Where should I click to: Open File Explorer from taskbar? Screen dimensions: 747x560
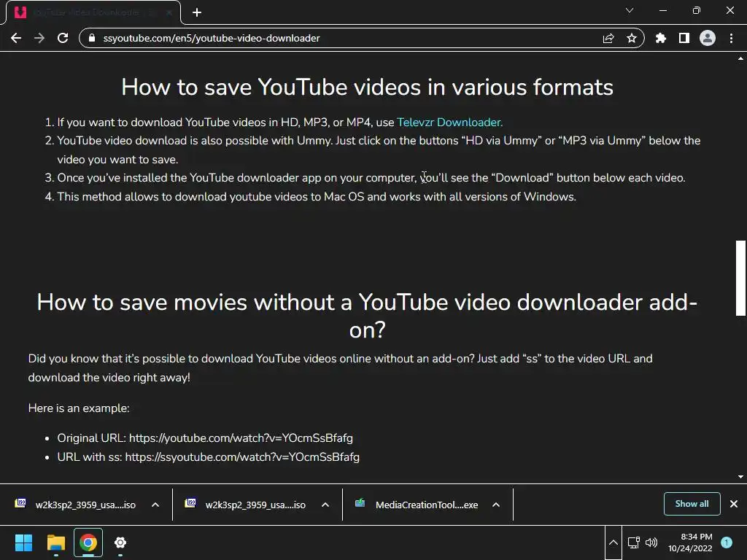point(55,542)
